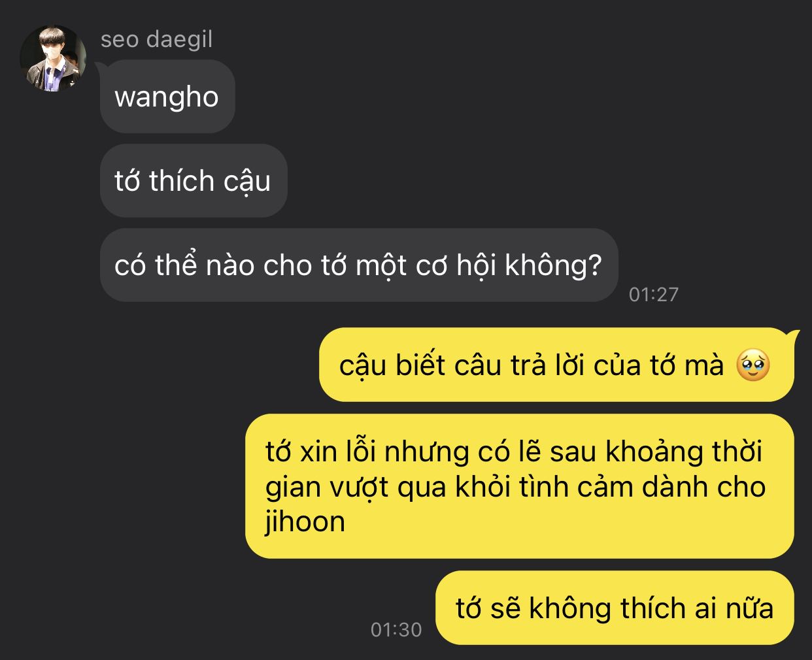
Task: Click the word 'daegil' in the sender name
Action: click(x=180, y=40)
